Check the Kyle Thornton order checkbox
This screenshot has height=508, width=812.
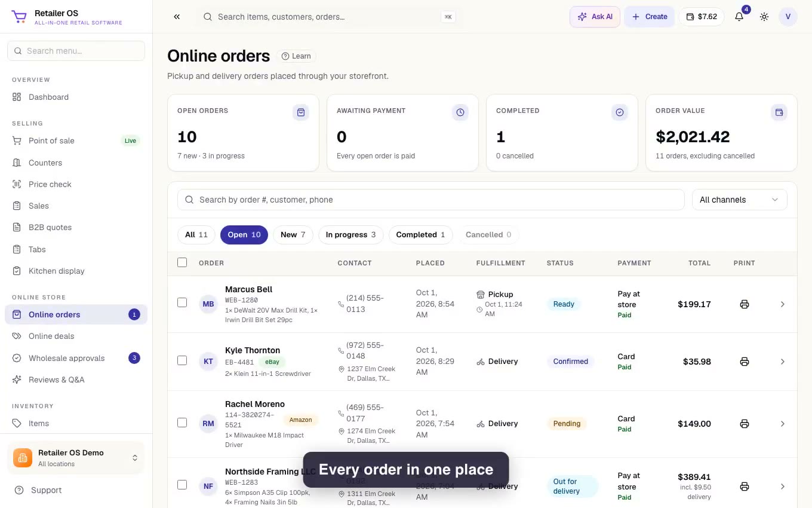pyautogui.click(x=182, y=360)
